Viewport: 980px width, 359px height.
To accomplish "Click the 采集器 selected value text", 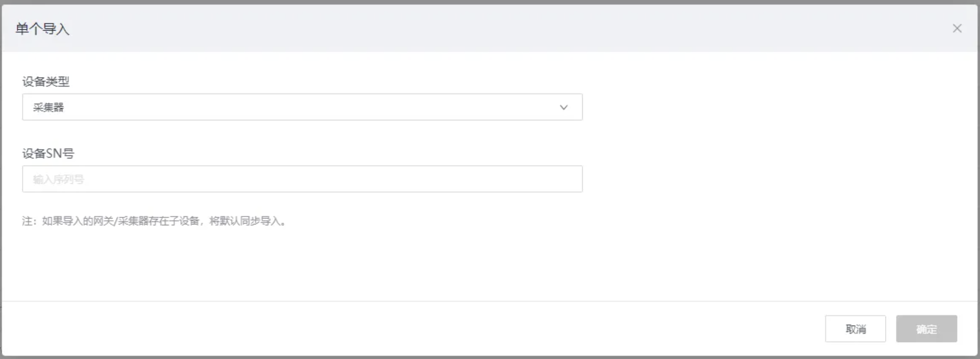I will [x=48, y=107].
